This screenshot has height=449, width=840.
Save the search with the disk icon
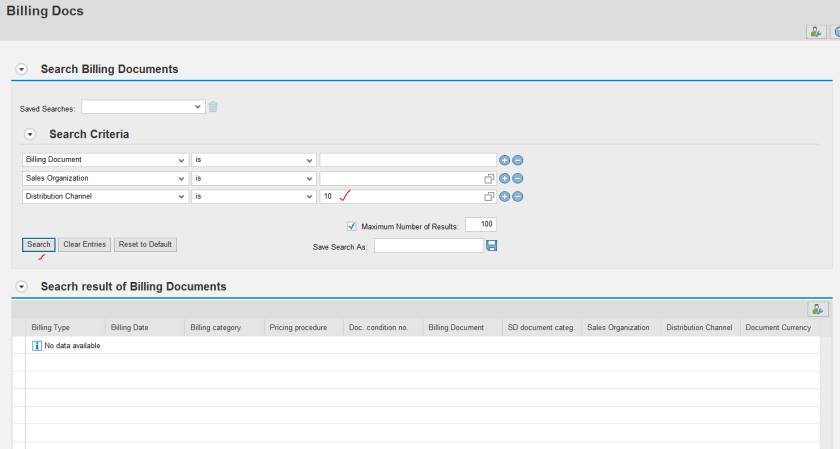(491, 245)
